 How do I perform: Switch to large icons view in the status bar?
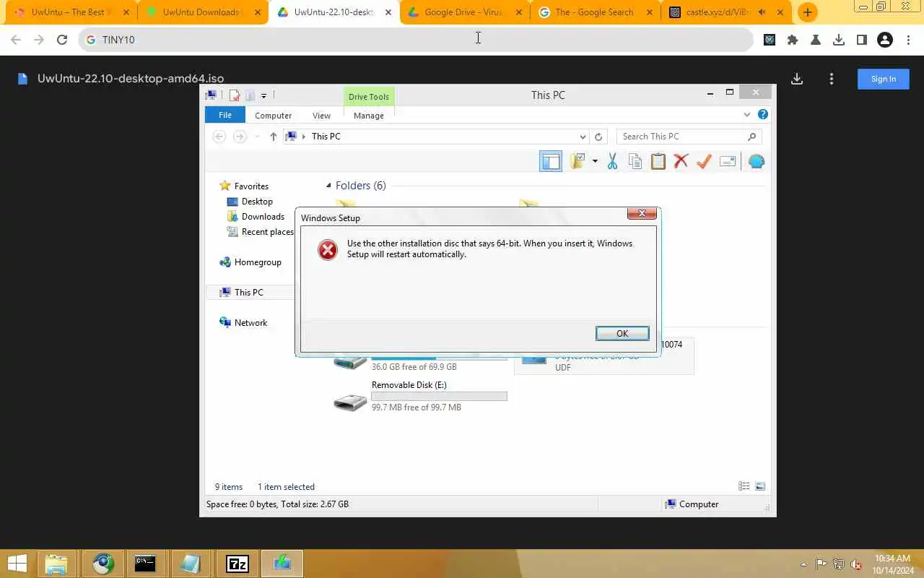tap(759, 487)
